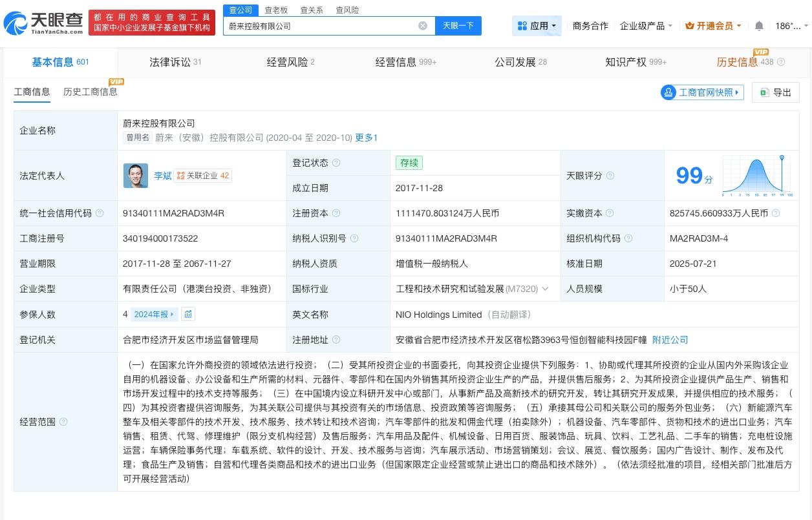Open the 知识产权 tab
The image size is (812, 520).
click(x=636, y=62)
